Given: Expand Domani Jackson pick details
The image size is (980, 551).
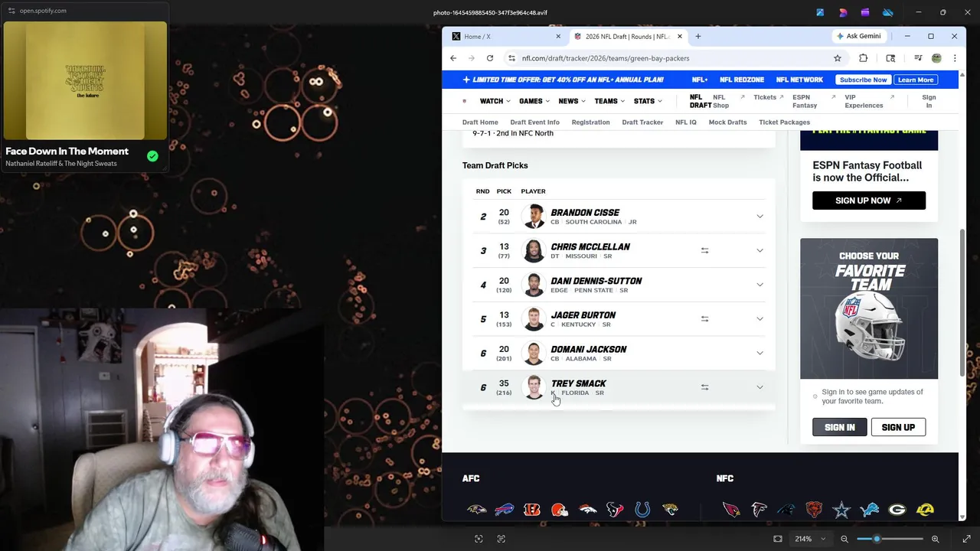Looking at the screenshot, I should click(x=759, y=353).
